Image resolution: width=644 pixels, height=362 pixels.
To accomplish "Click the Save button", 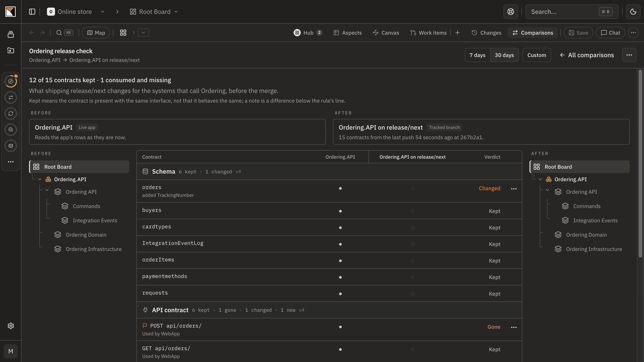I will coord(578,33).
